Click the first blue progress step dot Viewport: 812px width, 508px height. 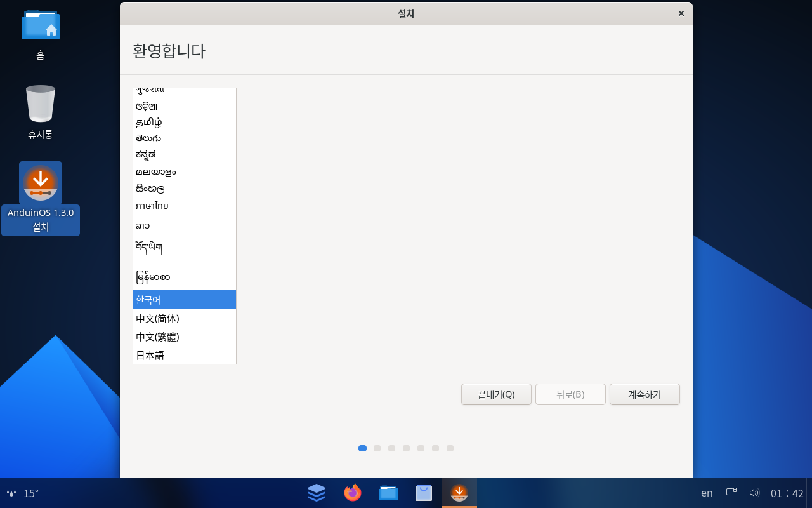coord(363,448)
